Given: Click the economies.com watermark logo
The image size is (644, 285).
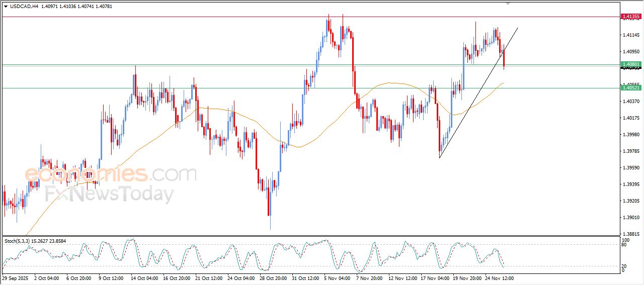Looking at the screenshot, I should (110, 174).
